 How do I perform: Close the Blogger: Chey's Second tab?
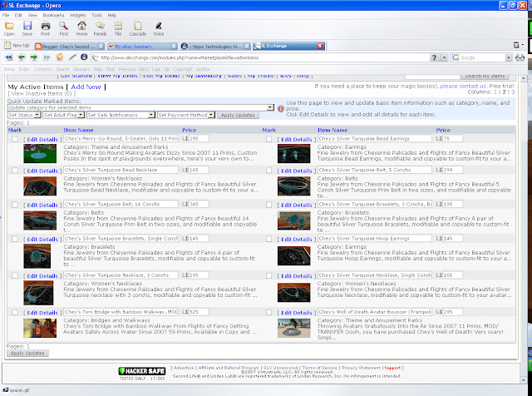pyautogui.click(x=101, y=47)
